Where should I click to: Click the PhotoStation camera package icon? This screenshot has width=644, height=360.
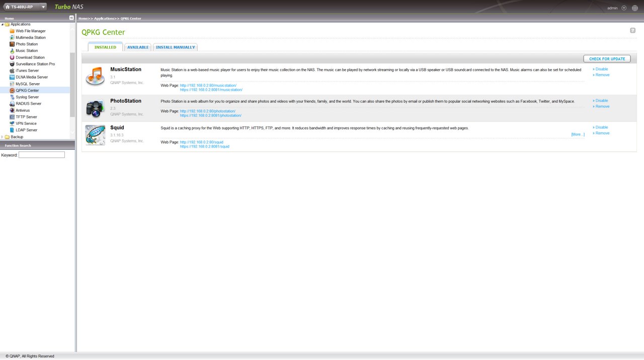[x=95, y=108]
